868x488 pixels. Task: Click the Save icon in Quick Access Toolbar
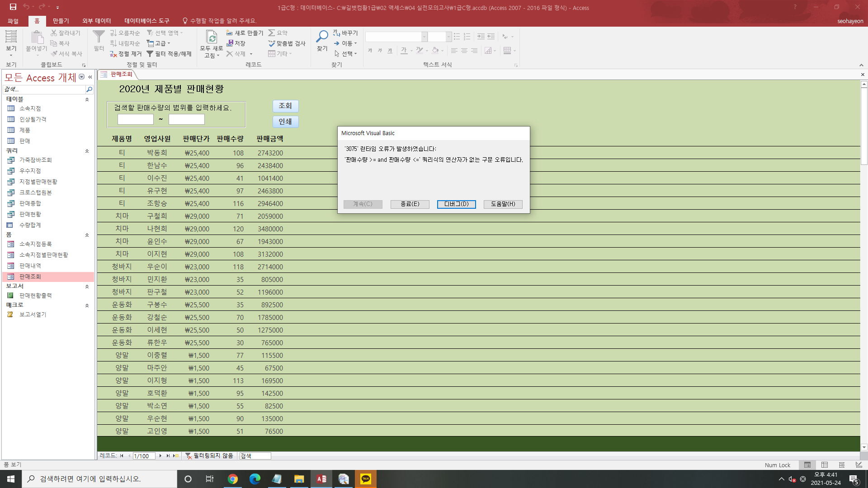point(13,7)
